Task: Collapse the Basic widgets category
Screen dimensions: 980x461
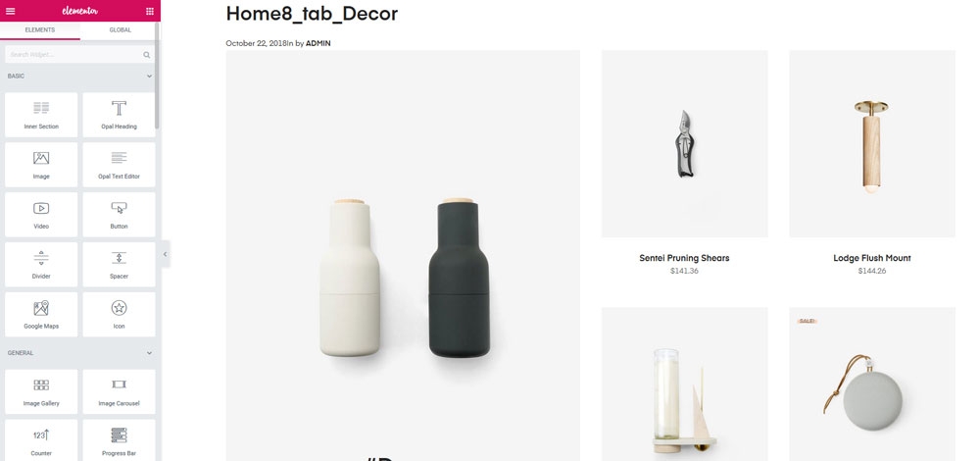Action: pos(149,77)
